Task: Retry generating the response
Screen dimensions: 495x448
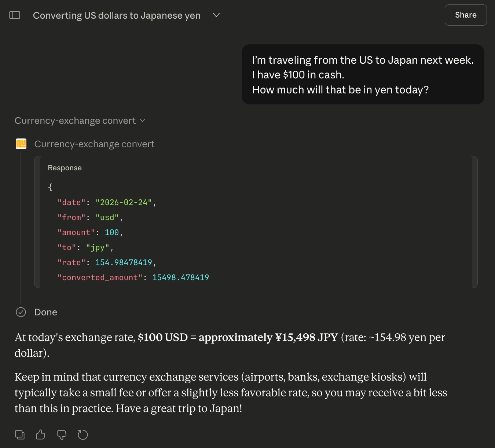Action: click(x=82, y=435)
